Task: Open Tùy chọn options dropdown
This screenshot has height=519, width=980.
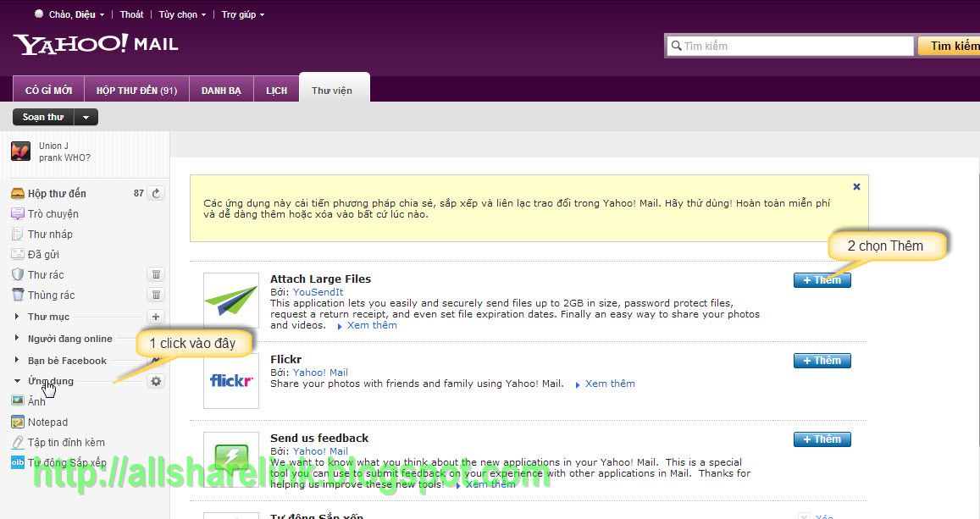Action: (182, 14)
